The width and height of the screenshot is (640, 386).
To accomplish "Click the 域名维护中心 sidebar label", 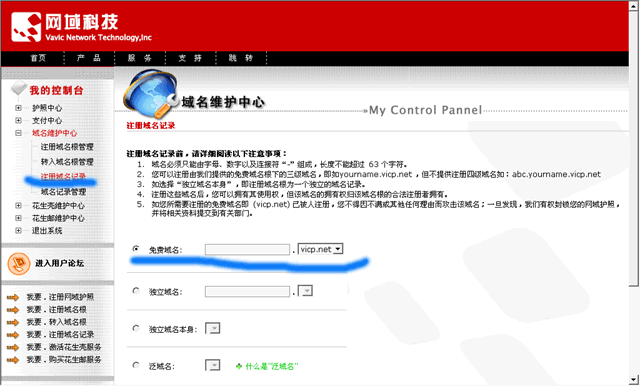I will pos(54,133).
